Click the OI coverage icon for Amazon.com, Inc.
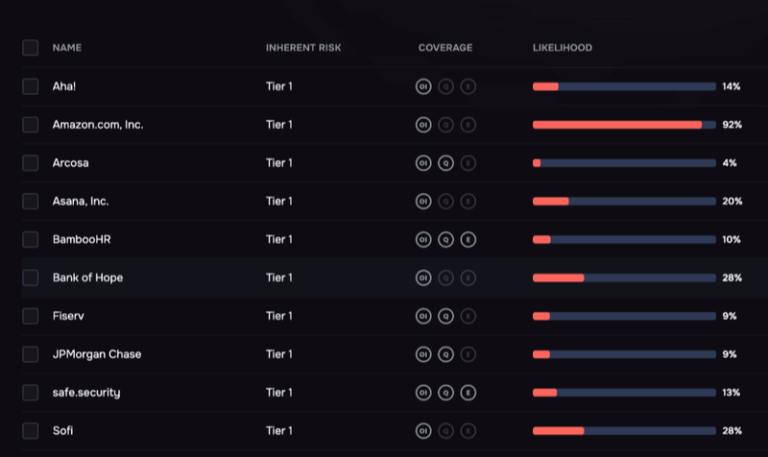The width and height of the screenshot is (768, 457). (x=423, y=125)
